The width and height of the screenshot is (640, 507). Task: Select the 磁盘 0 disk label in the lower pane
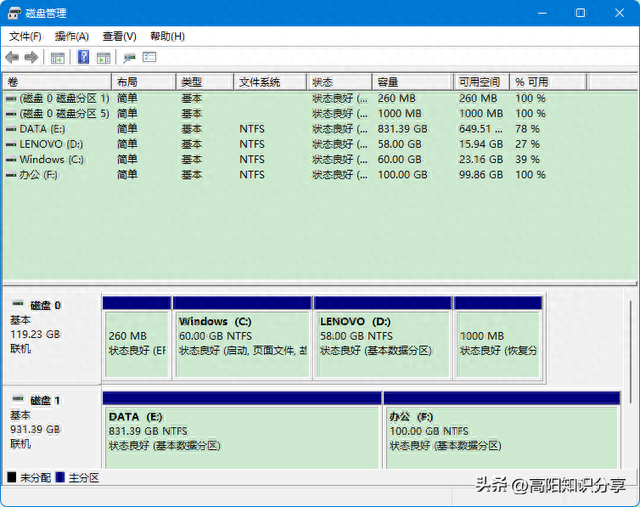pyautogui.click(x=45, y=305)
